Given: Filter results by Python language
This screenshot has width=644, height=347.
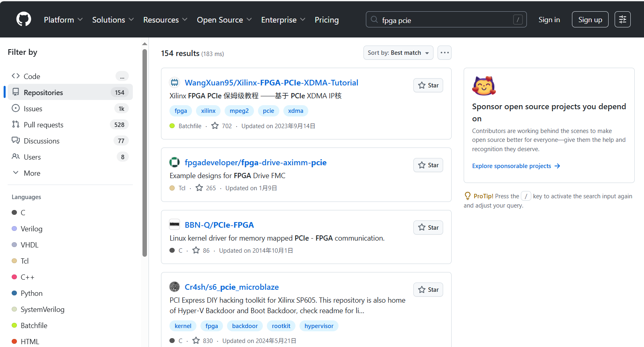Looking at the screenshot, I should click(27, 293).
